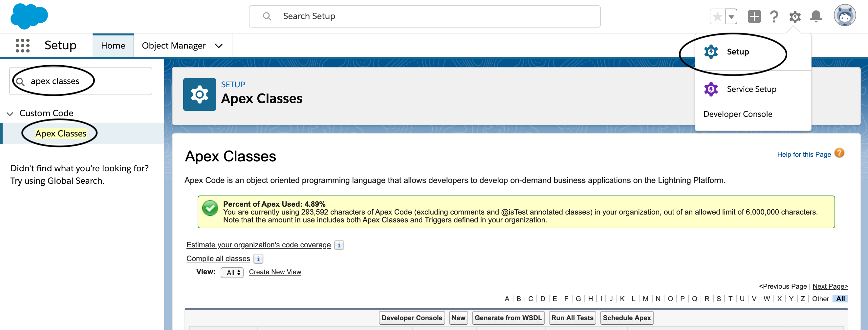Click info icon beside Compile all classes
Viewport: 868px width, 330px height.
point(258,259)
